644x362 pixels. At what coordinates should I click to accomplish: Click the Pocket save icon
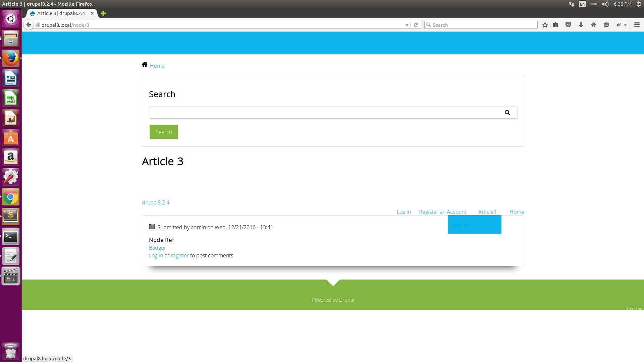[x=568, y=25]
